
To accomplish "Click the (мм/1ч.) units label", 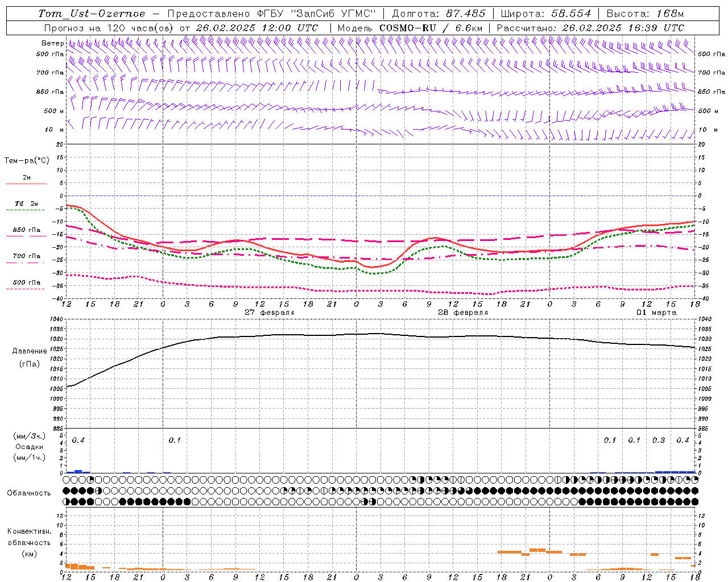I will click(x=30, y=458).
